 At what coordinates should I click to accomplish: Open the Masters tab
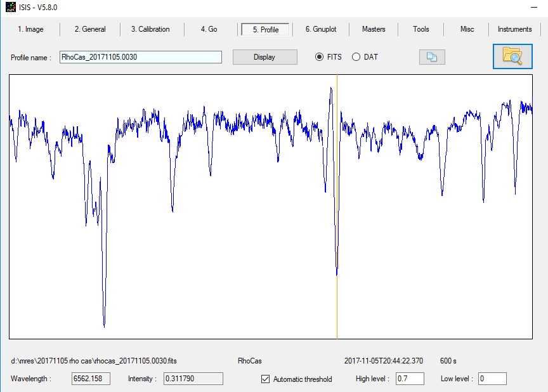click(374, 29)
